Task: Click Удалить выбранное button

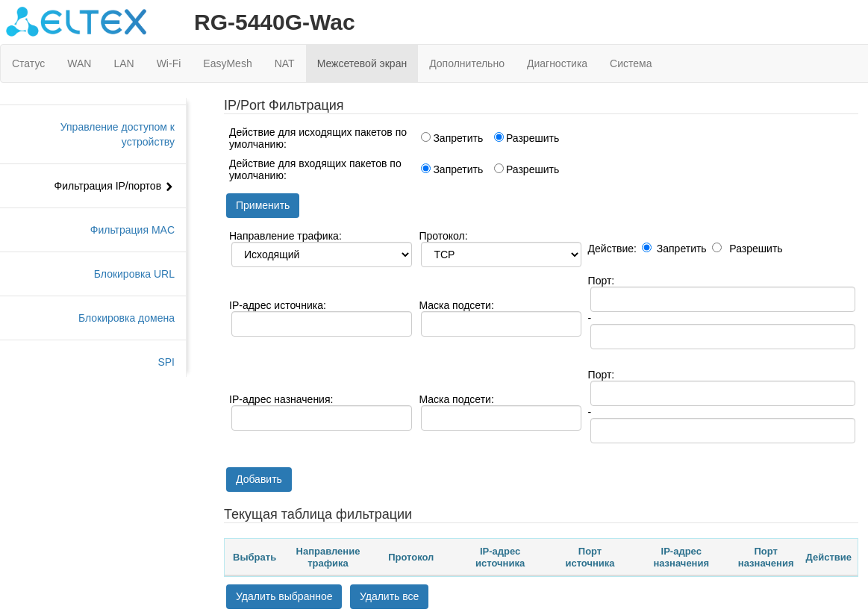Action: click(x=284, y=596)
